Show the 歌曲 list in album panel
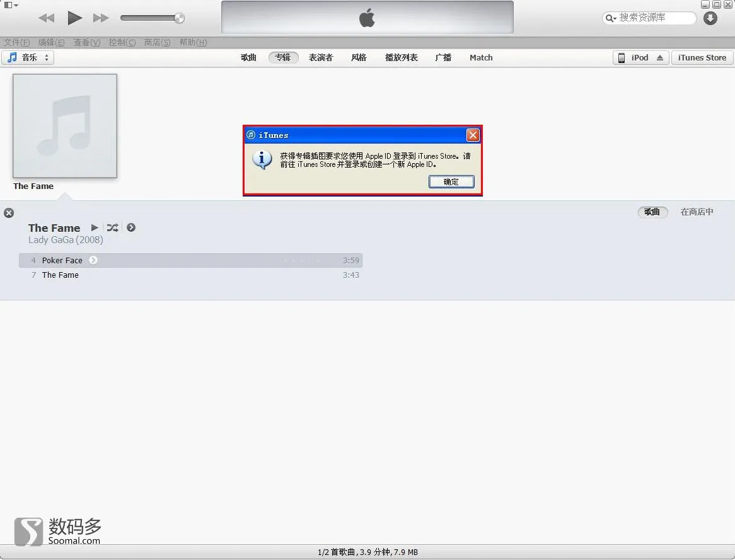Image resolution: width=735 pixels, height=560 pixels. click(652, 212)
